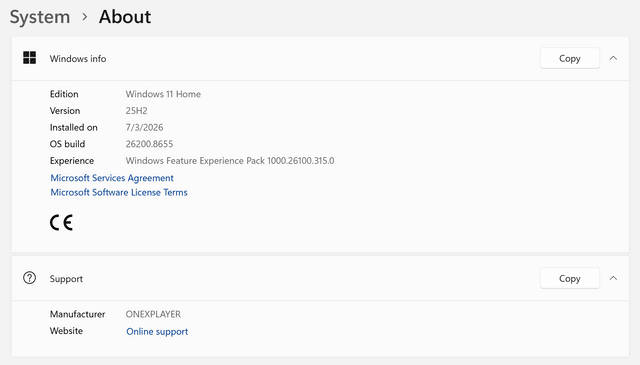Viewport: 640px width, 365px height.
Task: Click the About page heading
Action: [125, 17]
